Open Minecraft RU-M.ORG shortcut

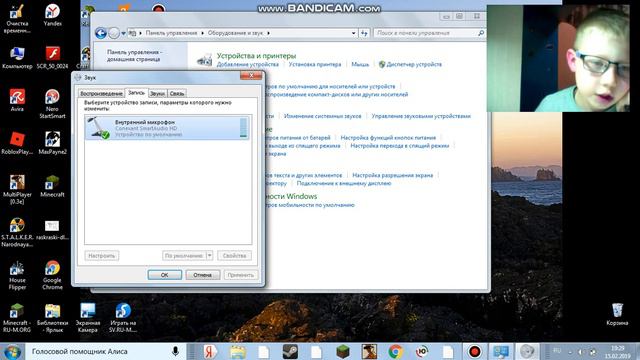17,318
